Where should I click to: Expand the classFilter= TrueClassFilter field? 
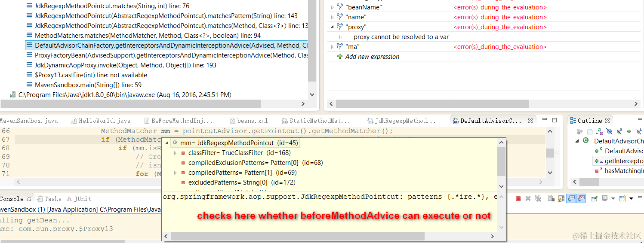[175, 153]
